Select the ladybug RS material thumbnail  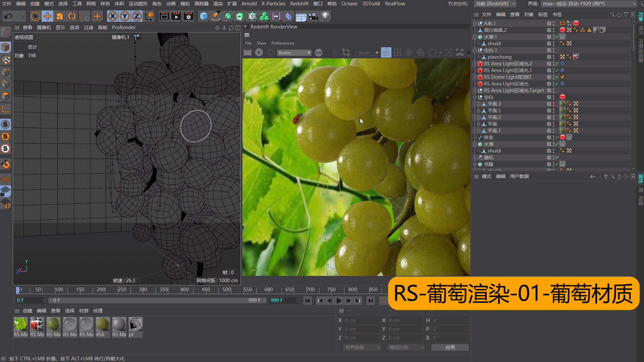[37, 324]
